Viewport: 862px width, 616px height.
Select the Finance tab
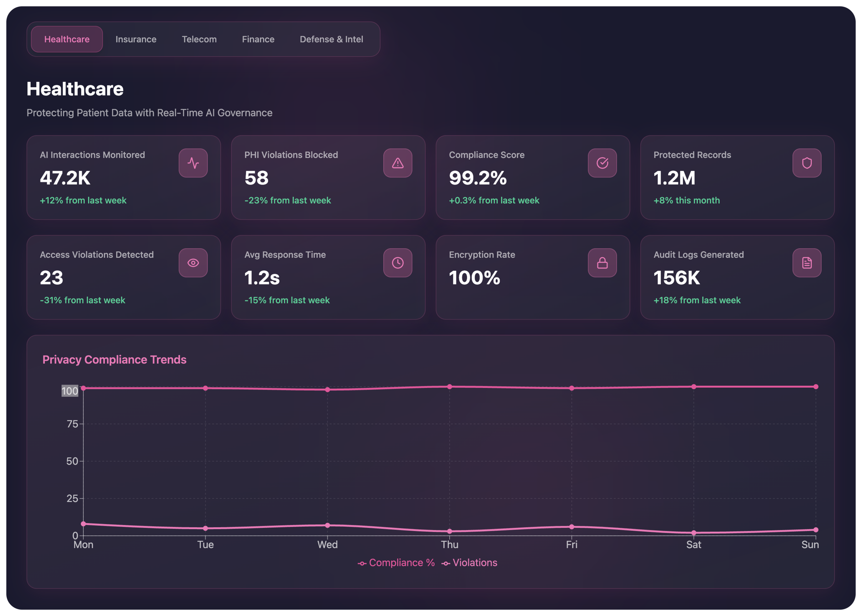click(258, 39)
